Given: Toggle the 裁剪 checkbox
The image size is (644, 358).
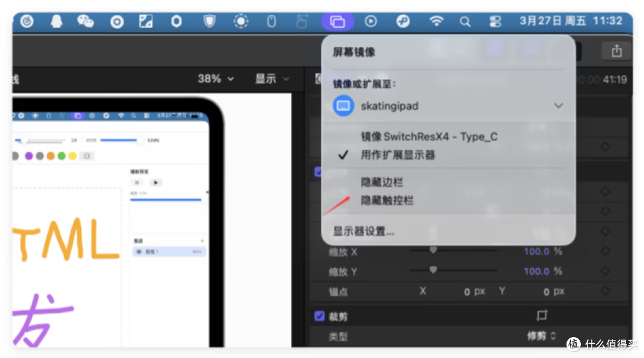Looking at the screenshot, I should (x=320, y=316).
